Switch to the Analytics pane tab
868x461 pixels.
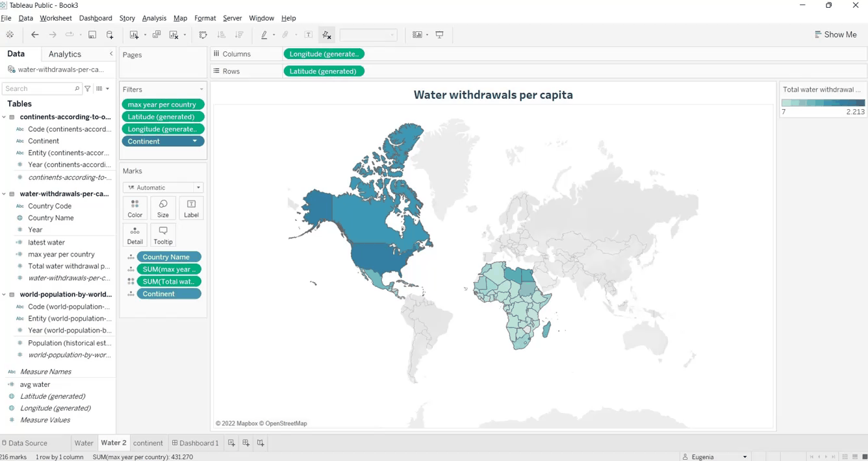pos(65,54)
